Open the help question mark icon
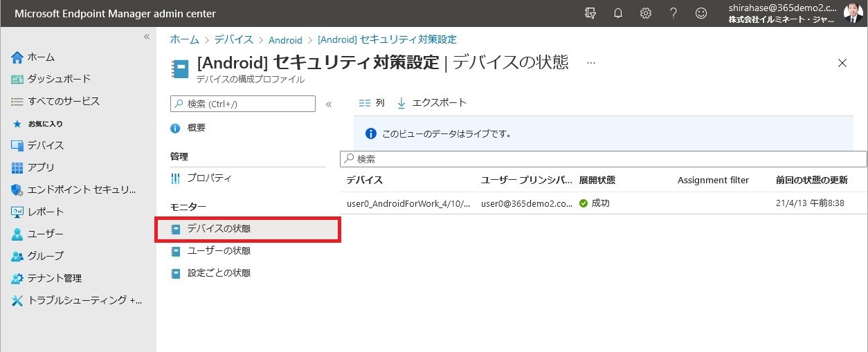The image size is (868, 352). pos(673,13)
